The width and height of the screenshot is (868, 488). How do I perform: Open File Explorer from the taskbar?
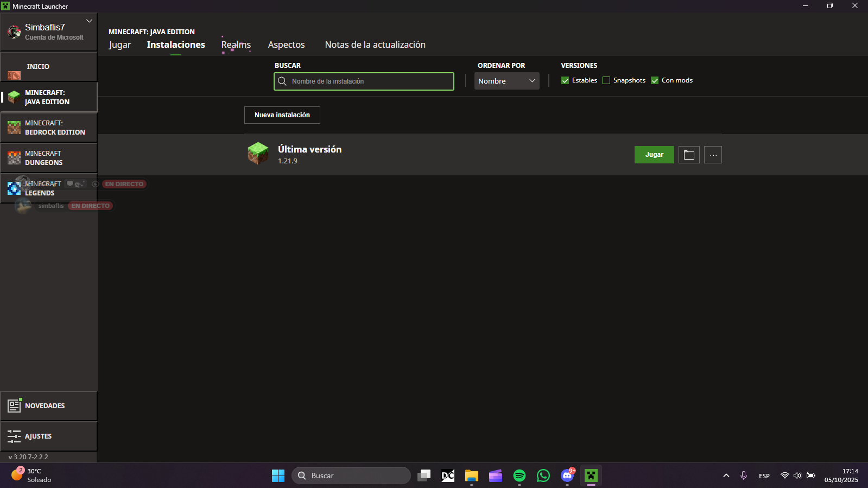coord(472,476)
